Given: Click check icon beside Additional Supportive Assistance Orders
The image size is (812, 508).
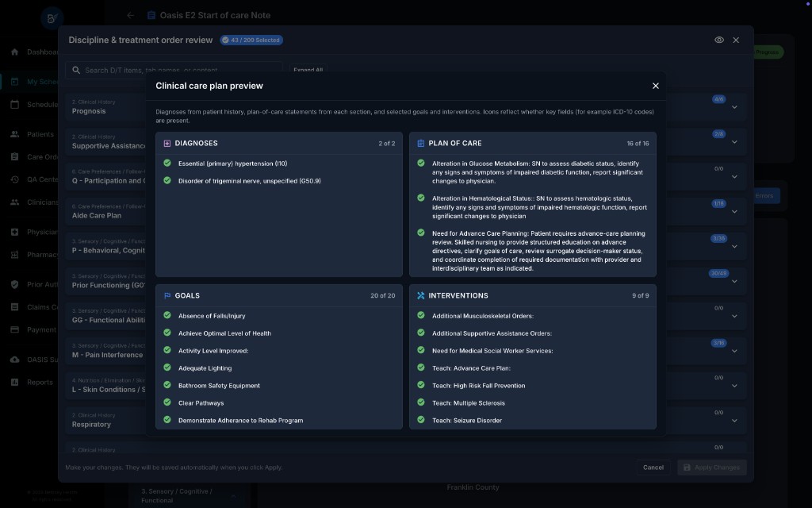Looking at the screenshot, I should coord(421,333).
